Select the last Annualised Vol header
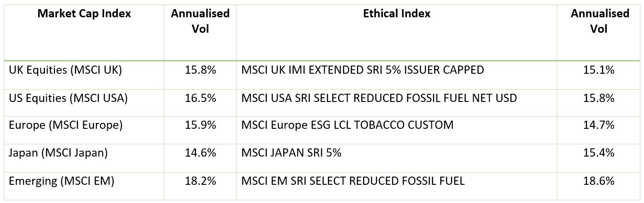Screen dimensions: 644x203 [x=599, y=21]
